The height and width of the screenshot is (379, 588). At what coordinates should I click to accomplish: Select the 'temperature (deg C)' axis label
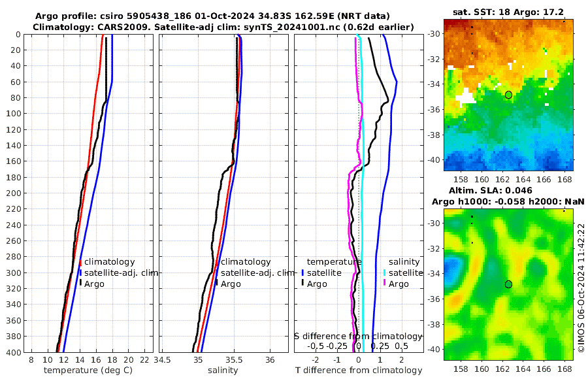tap(88, 371)
